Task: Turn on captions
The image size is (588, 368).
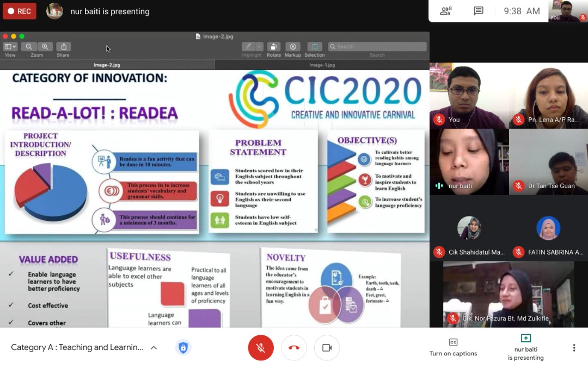Action: pyautogui.click(x=453, y=347)
